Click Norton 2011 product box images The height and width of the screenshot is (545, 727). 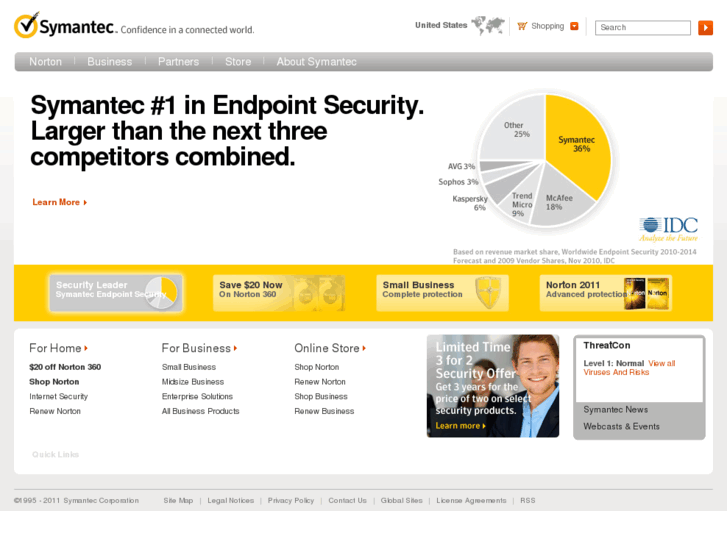[x=646, y=293]
